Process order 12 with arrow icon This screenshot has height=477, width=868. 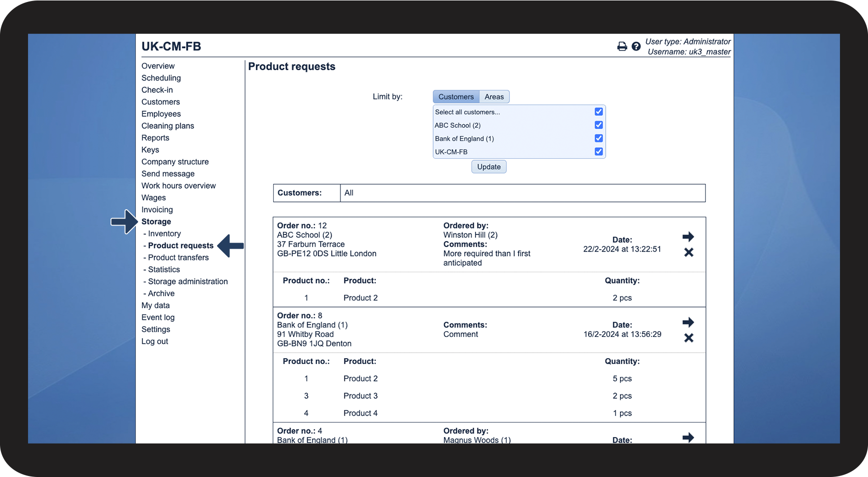[688, 237]
